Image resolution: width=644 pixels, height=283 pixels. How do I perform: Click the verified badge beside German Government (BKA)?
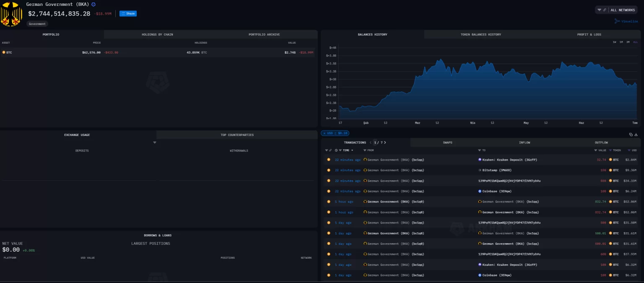pyautogui.click(x=93, y=4)
